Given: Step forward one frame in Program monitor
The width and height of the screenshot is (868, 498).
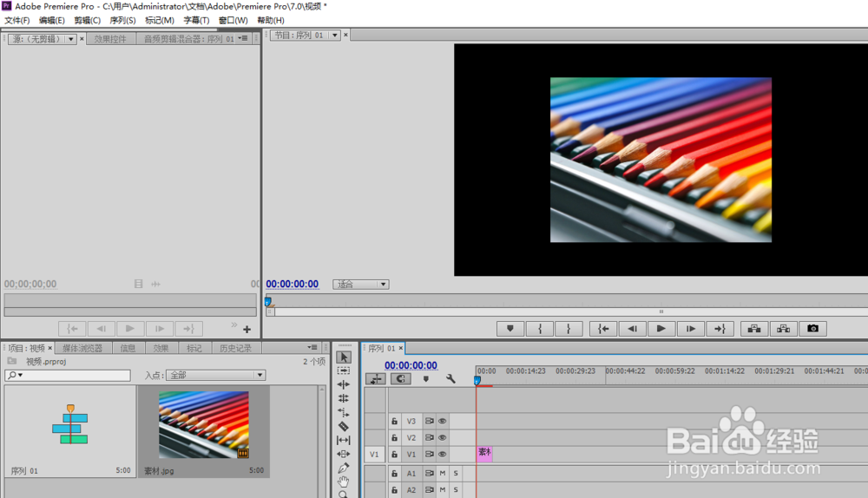Looking at the screenshot, I should coord(690,329).
